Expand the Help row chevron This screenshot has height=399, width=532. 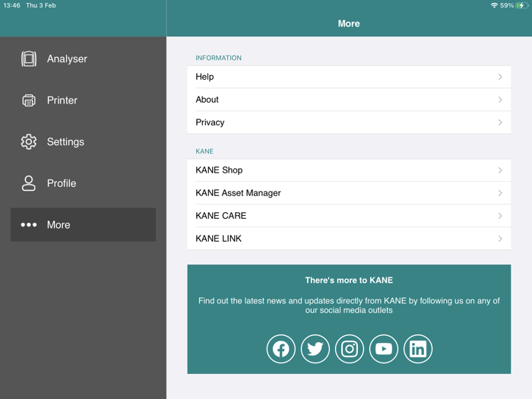point(500,77)
